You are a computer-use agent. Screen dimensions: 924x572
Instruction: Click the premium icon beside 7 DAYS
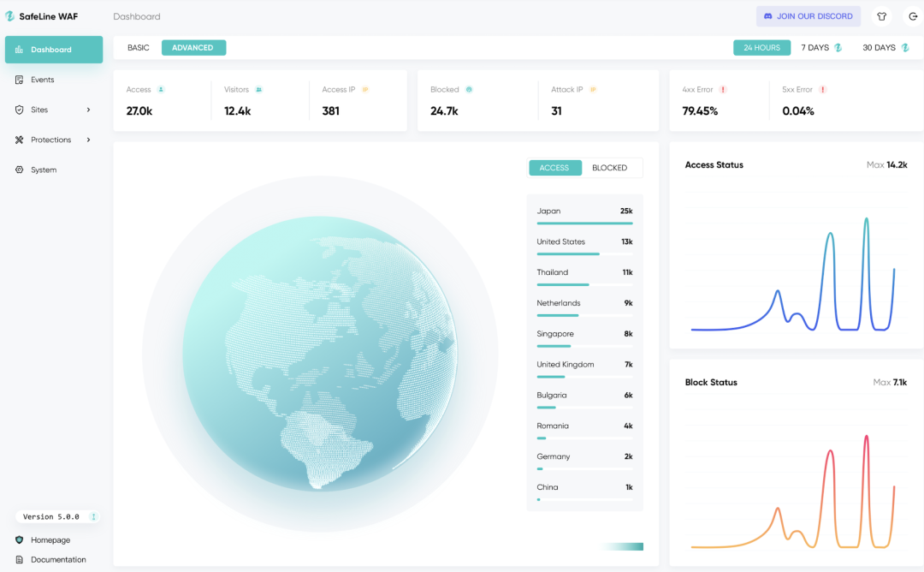(838, 48)
